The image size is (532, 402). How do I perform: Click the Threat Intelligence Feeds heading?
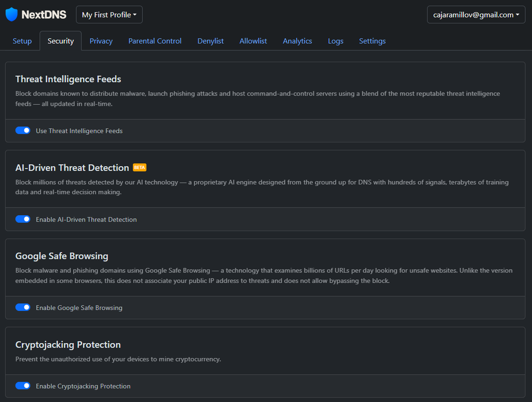[68, 79]
